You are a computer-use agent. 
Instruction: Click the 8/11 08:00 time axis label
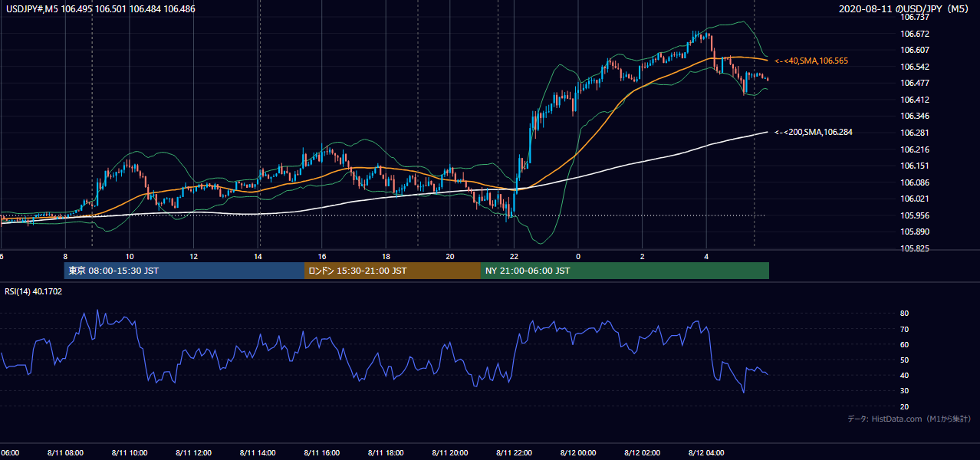tap(67, 452)
